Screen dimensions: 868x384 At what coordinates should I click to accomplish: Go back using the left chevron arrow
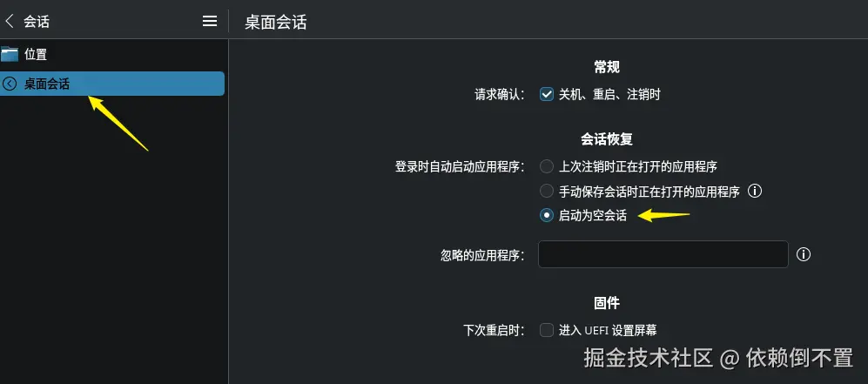pyautogui.click(x=9, y=22)
